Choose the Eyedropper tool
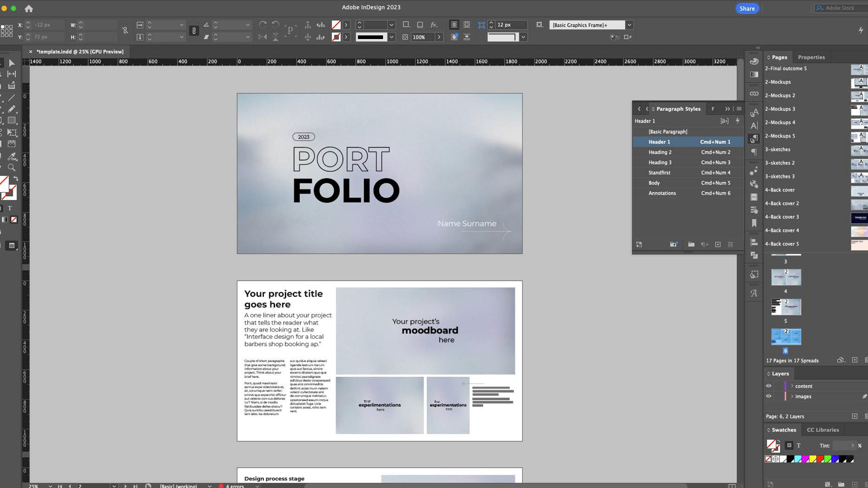 pyautogui.click(x=12, y=156)
